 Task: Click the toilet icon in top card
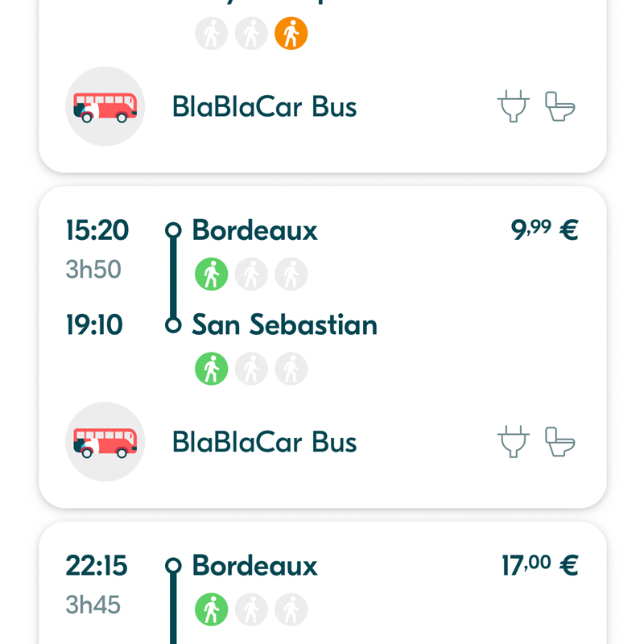(x=560, y=106)
